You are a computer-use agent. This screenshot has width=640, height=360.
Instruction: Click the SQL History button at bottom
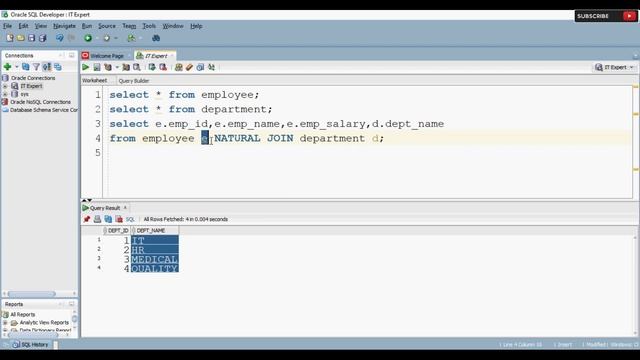pos(30,344)
